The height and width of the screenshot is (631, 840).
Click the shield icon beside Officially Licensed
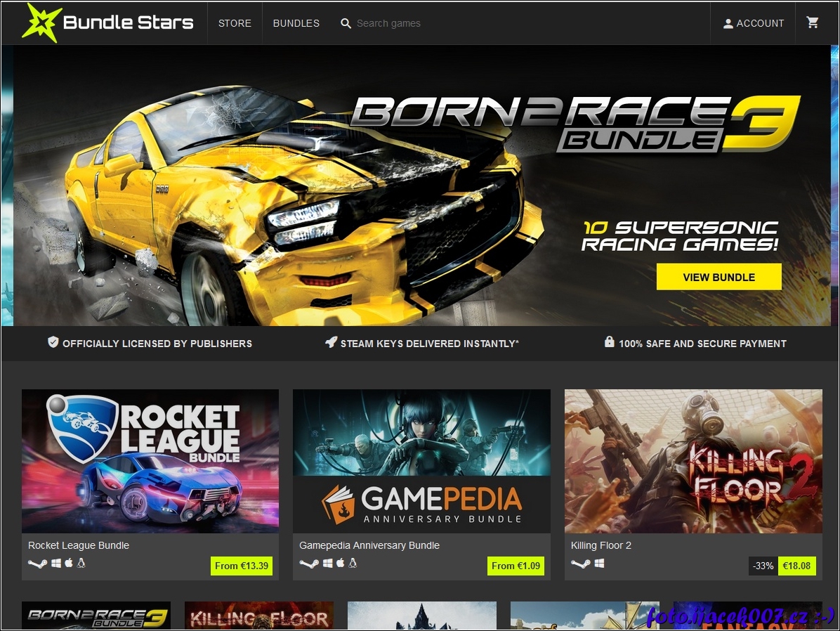53,342
